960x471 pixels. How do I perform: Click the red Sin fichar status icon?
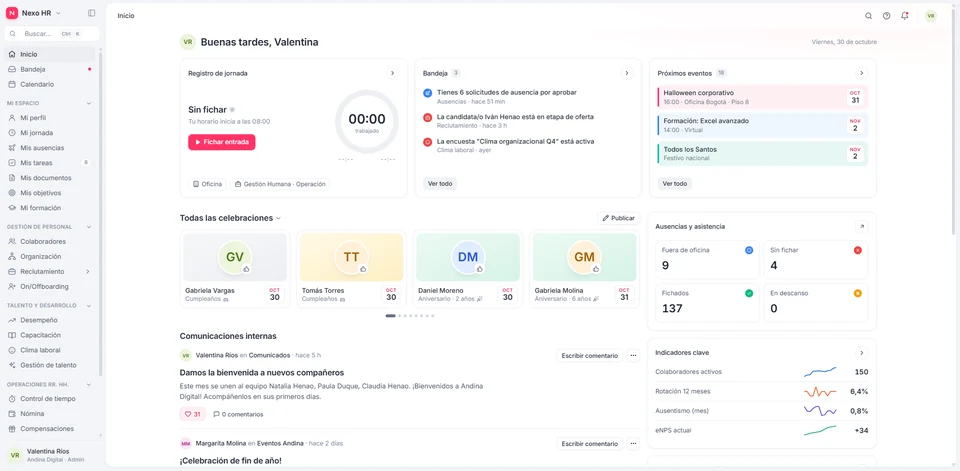(857, 250)
